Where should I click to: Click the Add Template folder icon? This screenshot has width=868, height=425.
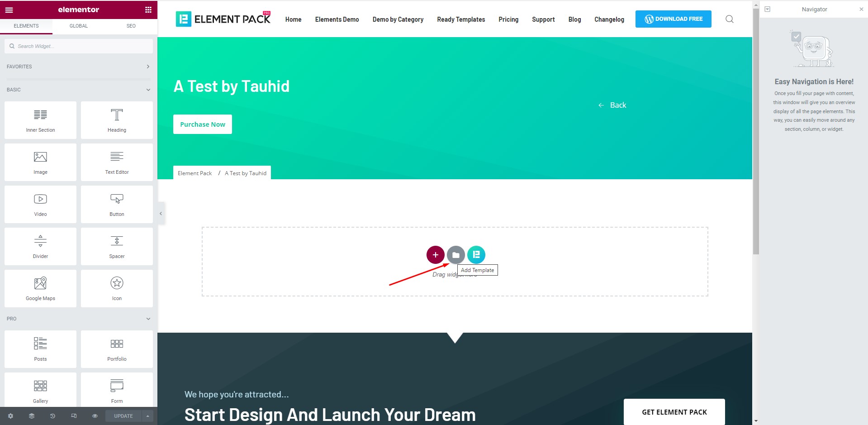455,255
